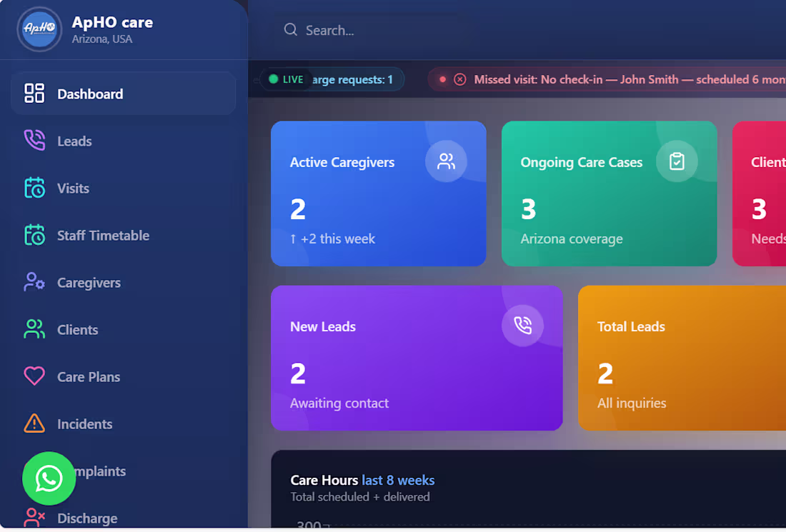This screenshot has height=532, width=786.
Task: Click the phone icon on New Leads card
Action: 522,325
